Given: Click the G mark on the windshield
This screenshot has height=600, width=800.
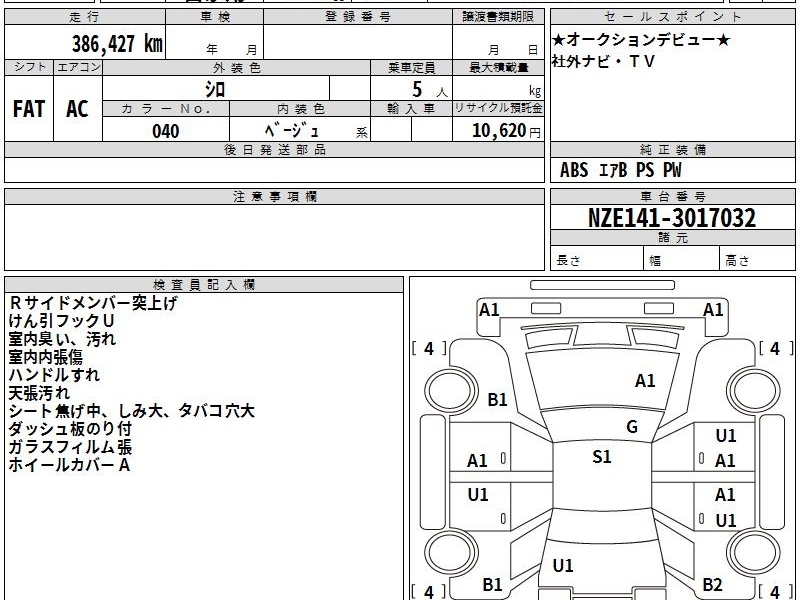Looking at the screenshot, I should coord(632,427).
